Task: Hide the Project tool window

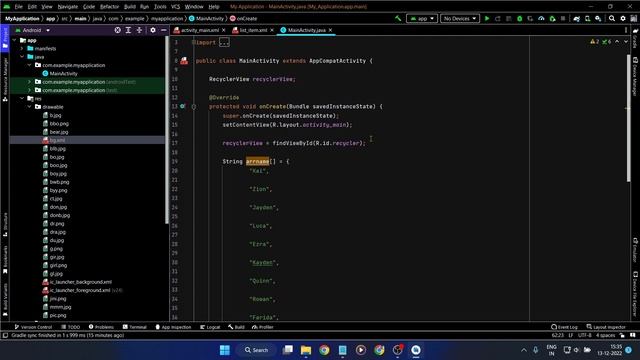Action: 164,30
